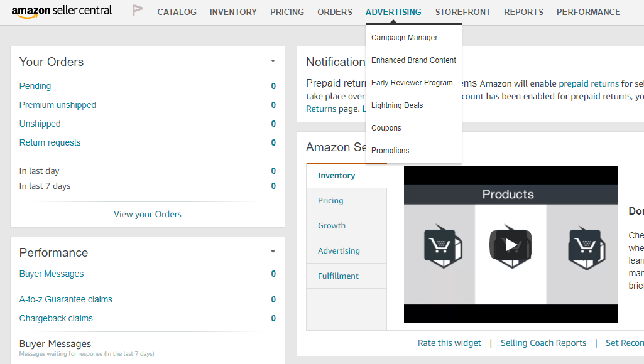Click View your Orders link
The image size is (644, 364).
pyautogui.click(x=148, y=214)
